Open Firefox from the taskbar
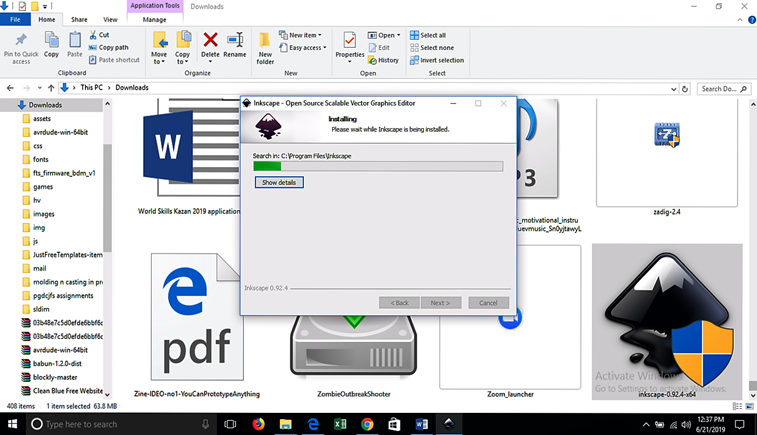The height and width of the screenshot is (435, 757). coord(258,424)
